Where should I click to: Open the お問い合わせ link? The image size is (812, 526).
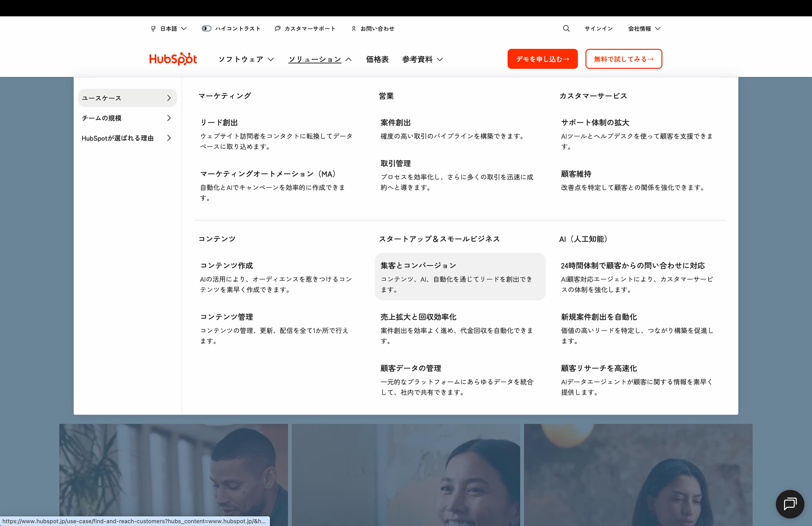(x=377, y=28)
